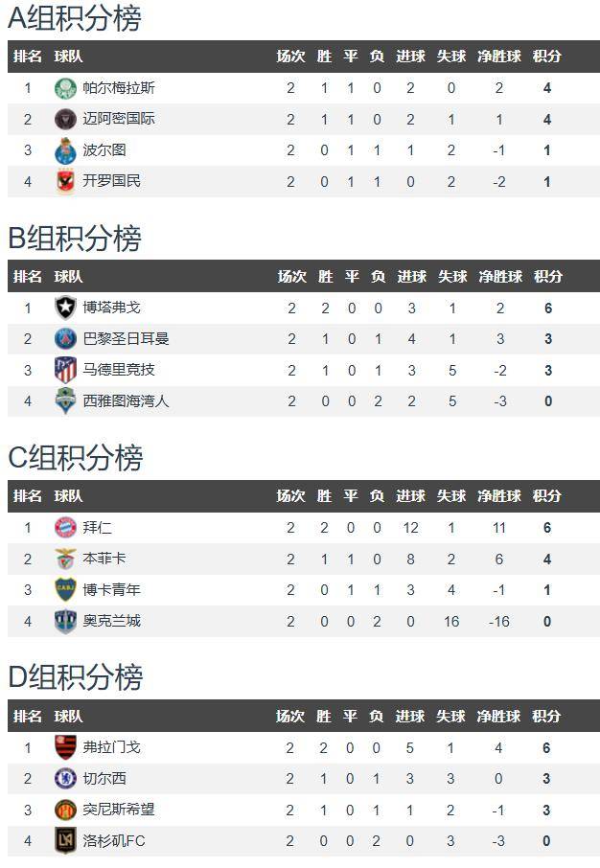
Task: Open the 奥克兰城 team page
Action: pos(112,621)
